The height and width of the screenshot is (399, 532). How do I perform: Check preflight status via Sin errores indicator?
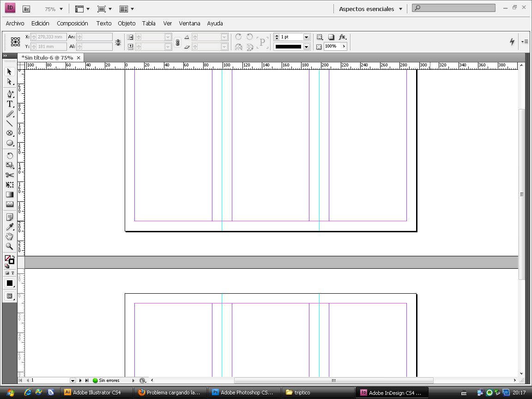(105, 380)
